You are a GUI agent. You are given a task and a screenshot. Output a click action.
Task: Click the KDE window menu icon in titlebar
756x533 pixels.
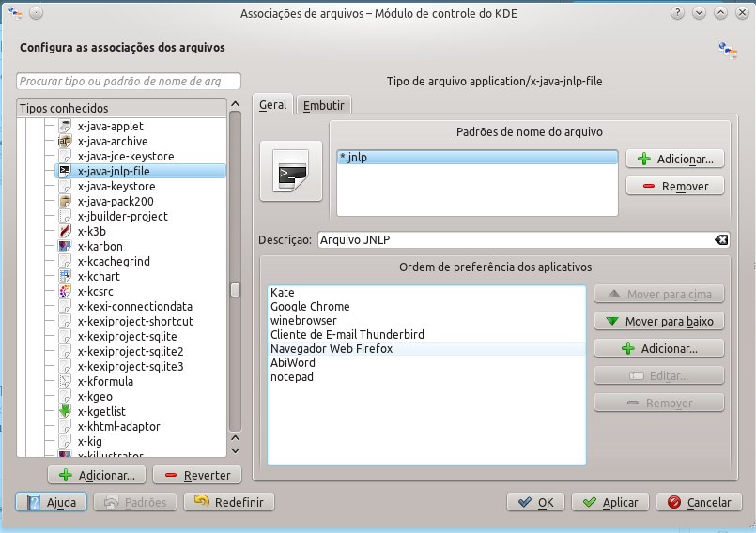pyautogui.click(x=15, y=13)
